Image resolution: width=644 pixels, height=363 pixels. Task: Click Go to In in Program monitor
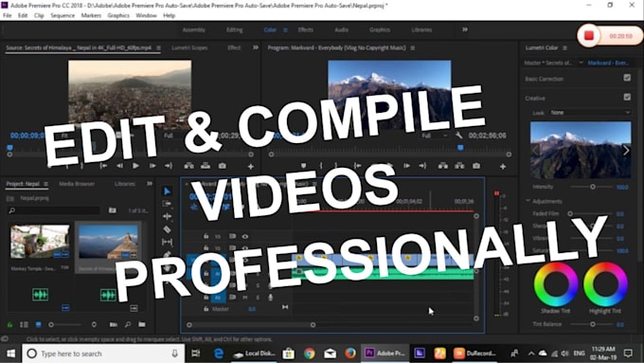pos(358,166)
